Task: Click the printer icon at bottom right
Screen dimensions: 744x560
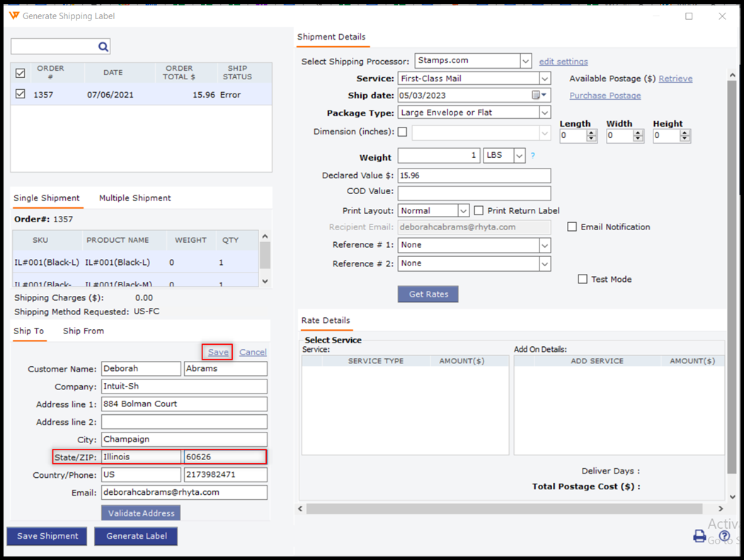Action: point(699,536)
